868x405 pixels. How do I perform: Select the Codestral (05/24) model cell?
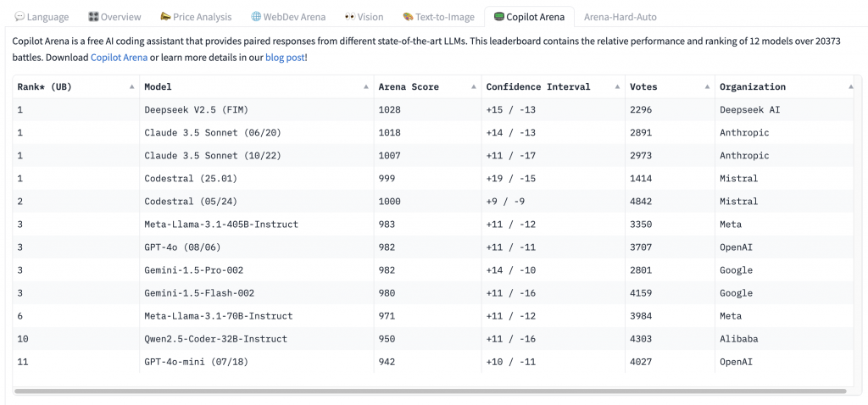(x=257, y=202)
